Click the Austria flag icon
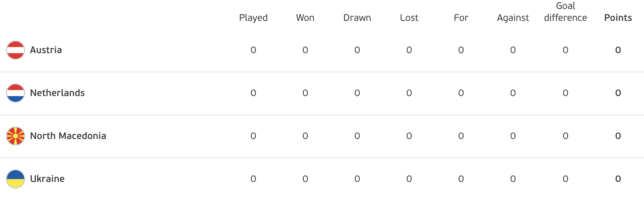 tap(16, 50)
